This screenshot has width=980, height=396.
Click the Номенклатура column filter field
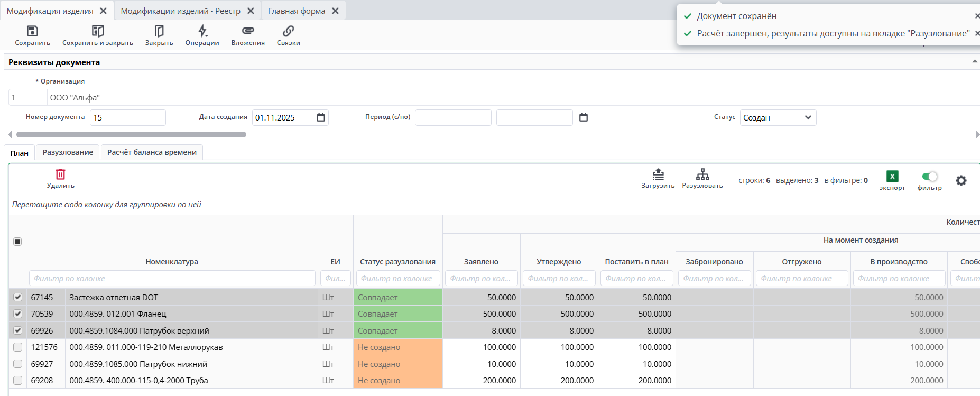pyautogui.click(x=172, y=279)
